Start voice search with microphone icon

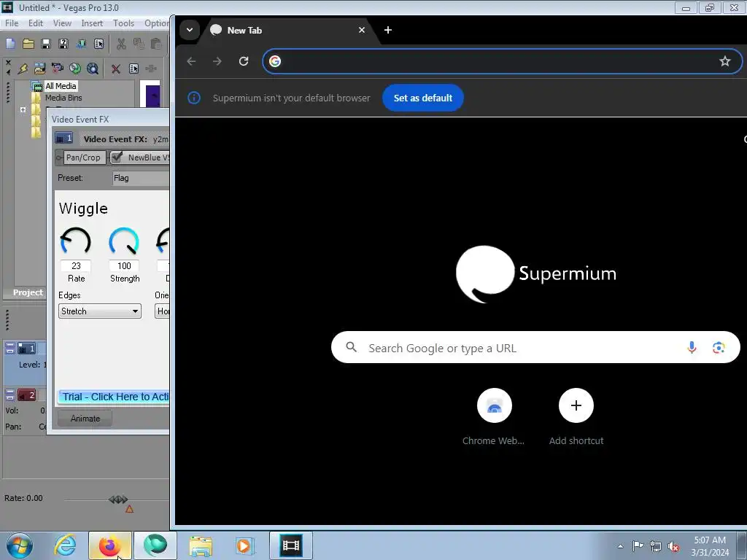click(692, 348)
